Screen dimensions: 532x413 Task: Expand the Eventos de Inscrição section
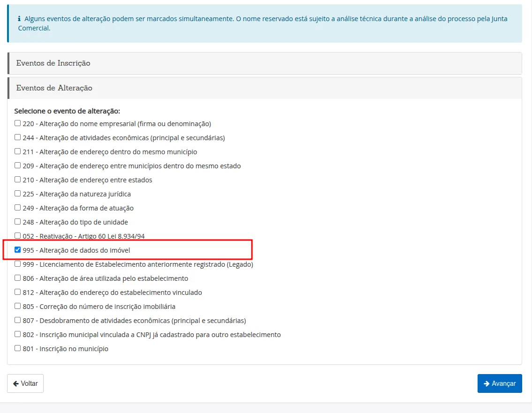pos(265,63)
